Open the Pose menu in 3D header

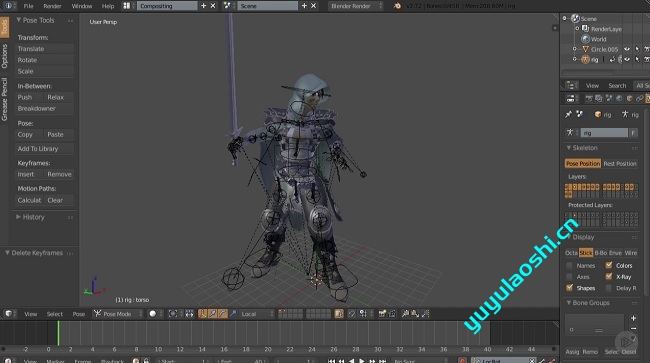(79, 314)
